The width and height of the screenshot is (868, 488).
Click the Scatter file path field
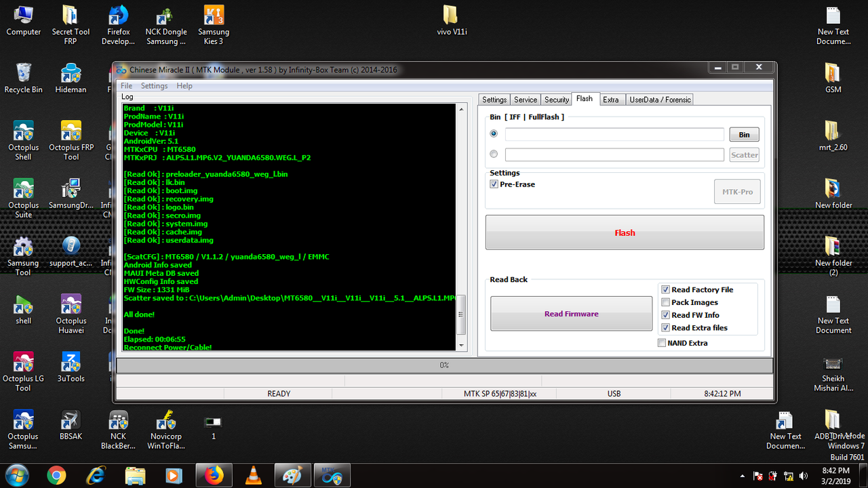tap(614, 155)
